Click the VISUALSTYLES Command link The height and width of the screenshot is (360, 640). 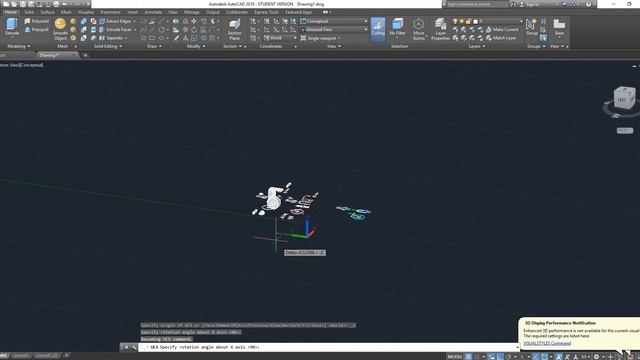tap(547, 343)
